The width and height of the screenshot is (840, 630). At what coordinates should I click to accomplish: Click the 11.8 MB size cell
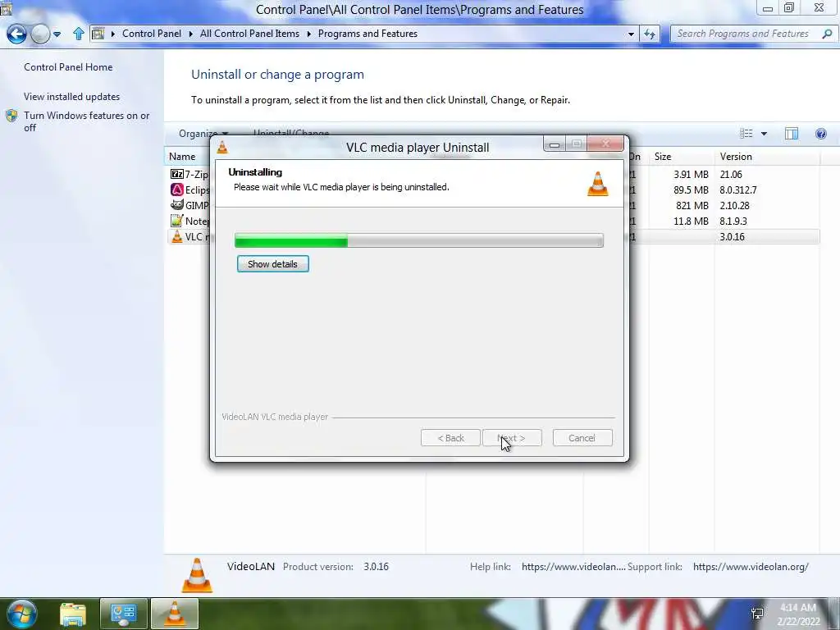click(691, 221)
